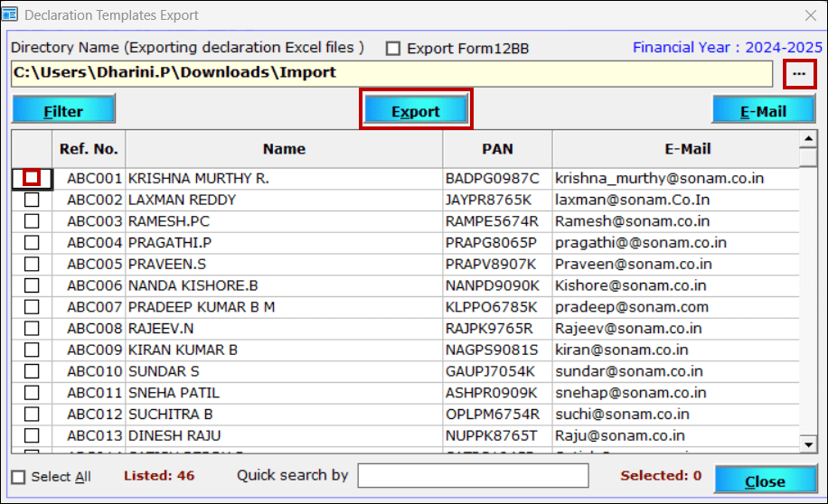Enable the Export Form12BB checkbox
Image resolution: width=828 pixels, height=504 pixels.
click(x=393, y=49)
